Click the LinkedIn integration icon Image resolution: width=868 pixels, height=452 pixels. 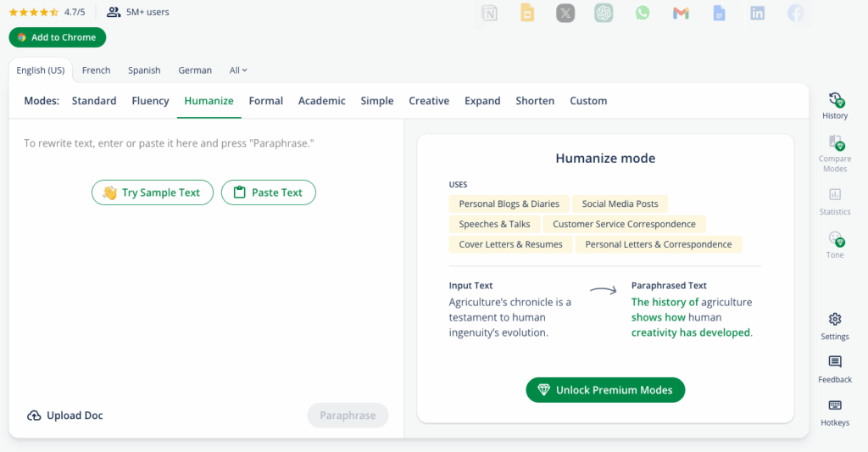coord(757,14)
